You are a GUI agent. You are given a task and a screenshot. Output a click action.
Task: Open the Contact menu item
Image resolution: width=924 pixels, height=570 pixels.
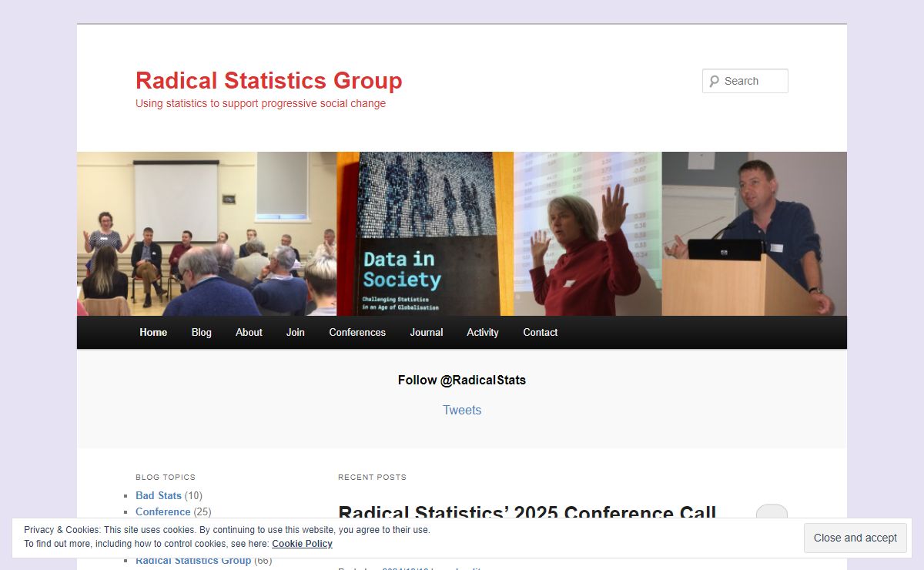[x=541, y=333]
